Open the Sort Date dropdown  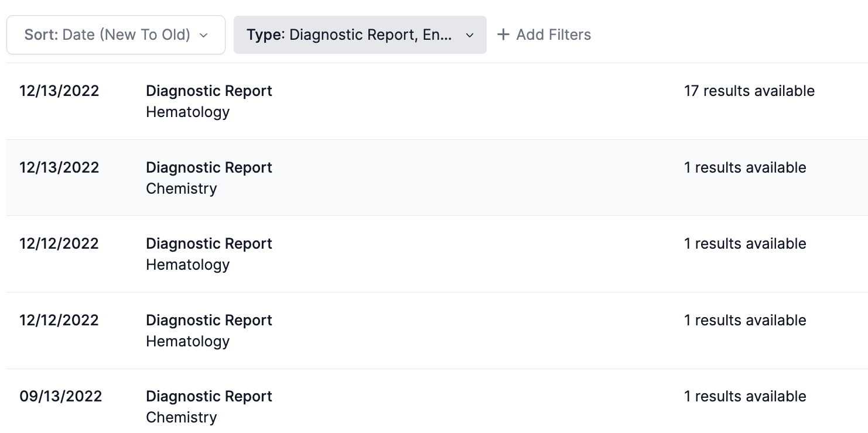point(115,35)
